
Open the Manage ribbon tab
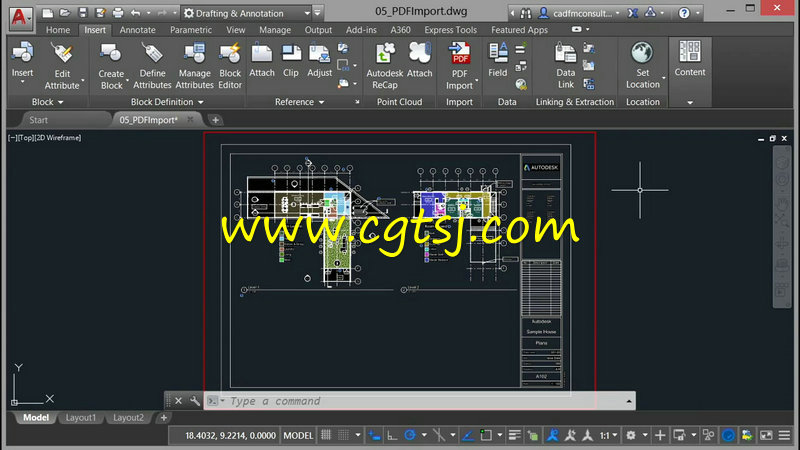coord(275,30)
